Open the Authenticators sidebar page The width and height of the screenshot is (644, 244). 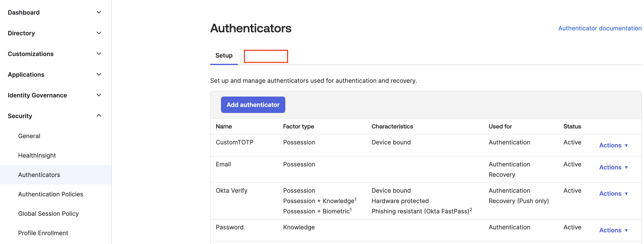pos(39,175)
